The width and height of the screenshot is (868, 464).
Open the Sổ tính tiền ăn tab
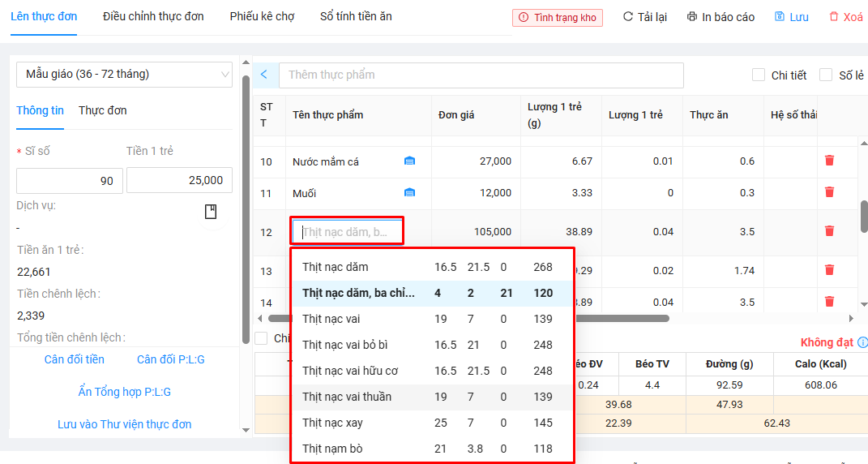356,16
